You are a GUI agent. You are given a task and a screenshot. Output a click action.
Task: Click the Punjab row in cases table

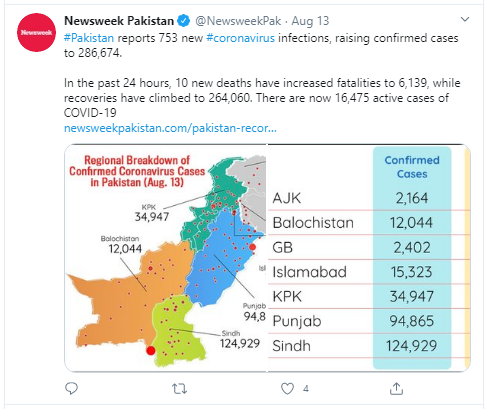pos(369,321)
